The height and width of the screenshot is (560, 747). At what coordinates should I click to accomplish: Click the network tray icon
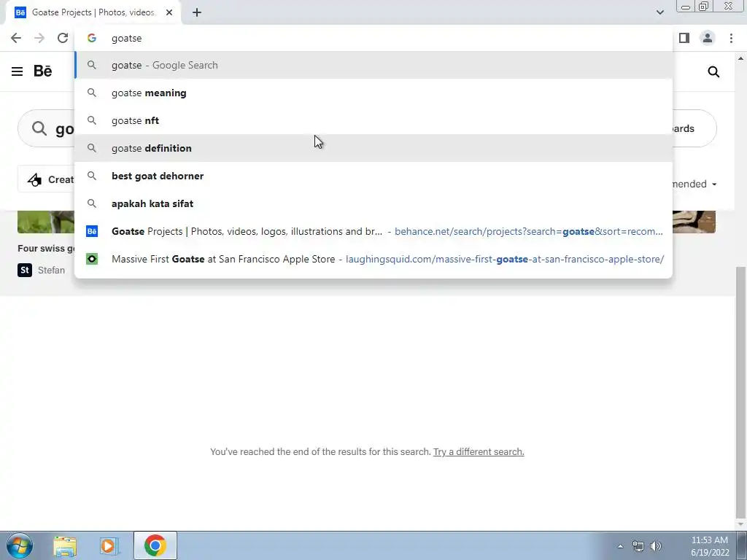(638, 546)
